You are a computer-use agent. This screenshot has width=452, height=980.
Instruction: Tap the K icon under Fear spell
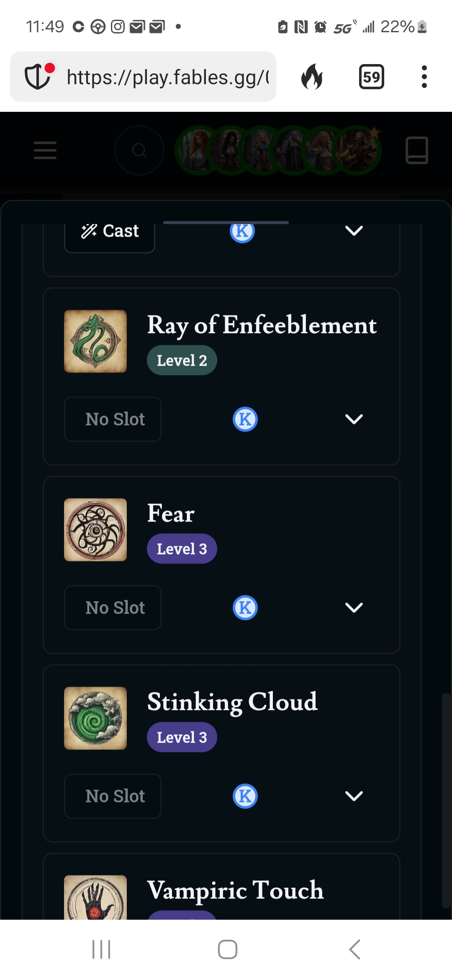tap(245, 608)
